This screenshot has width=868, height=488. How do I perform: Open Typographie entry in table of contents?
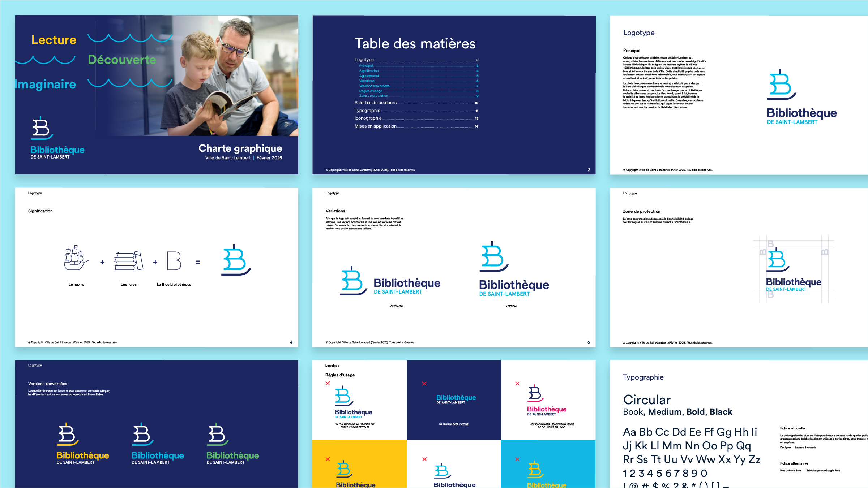[x=367, y=111]
